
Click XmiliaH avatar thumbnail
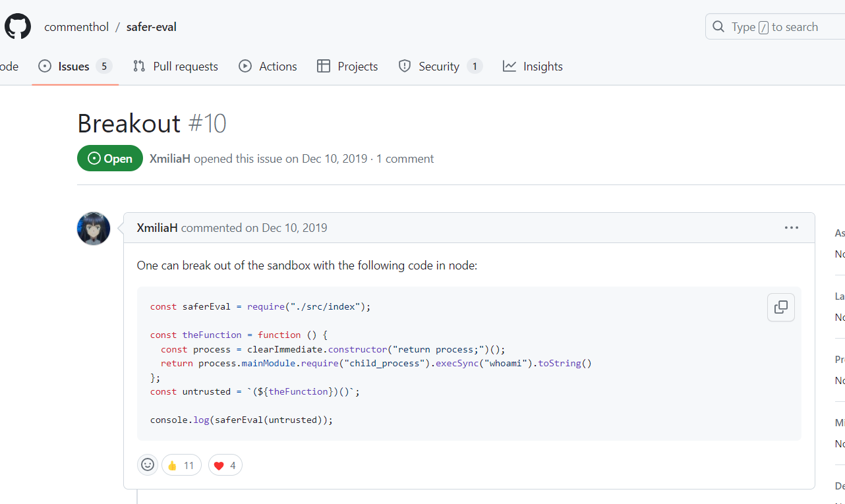pos(94,229)
